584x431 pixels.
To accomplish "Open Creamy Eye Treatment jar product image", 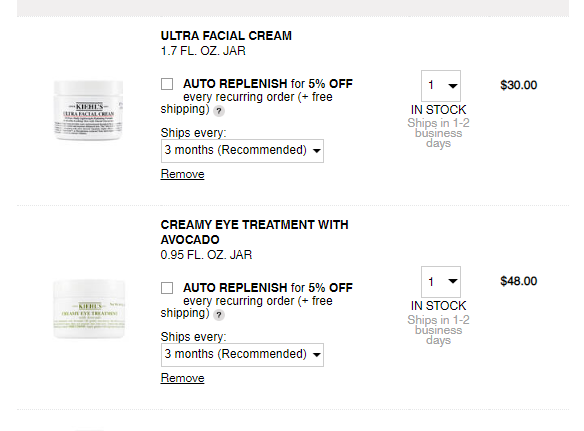I will click(x=89, y=309).
